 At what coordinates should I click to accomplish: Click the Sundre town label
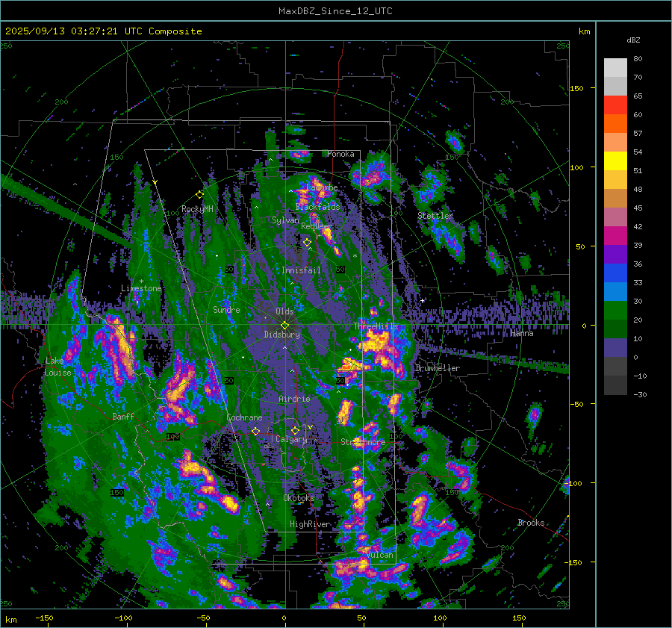coord(226,309)
